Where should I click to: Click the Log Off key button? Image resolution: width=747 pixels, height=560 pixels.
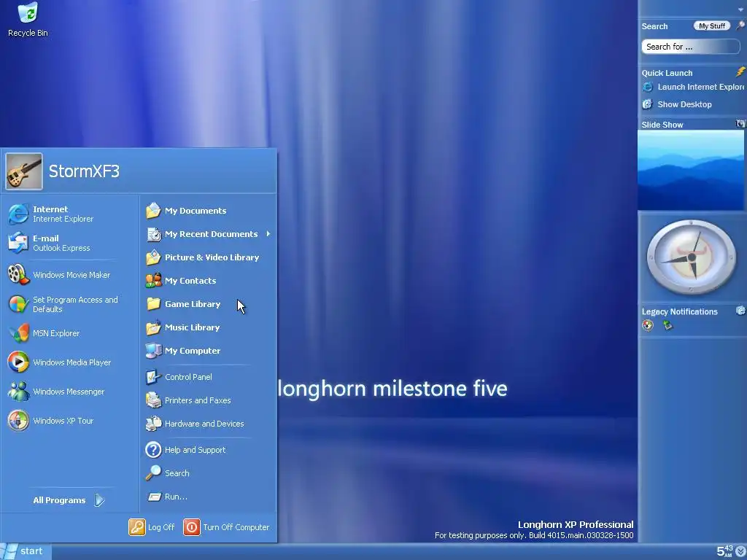[136, 527]
